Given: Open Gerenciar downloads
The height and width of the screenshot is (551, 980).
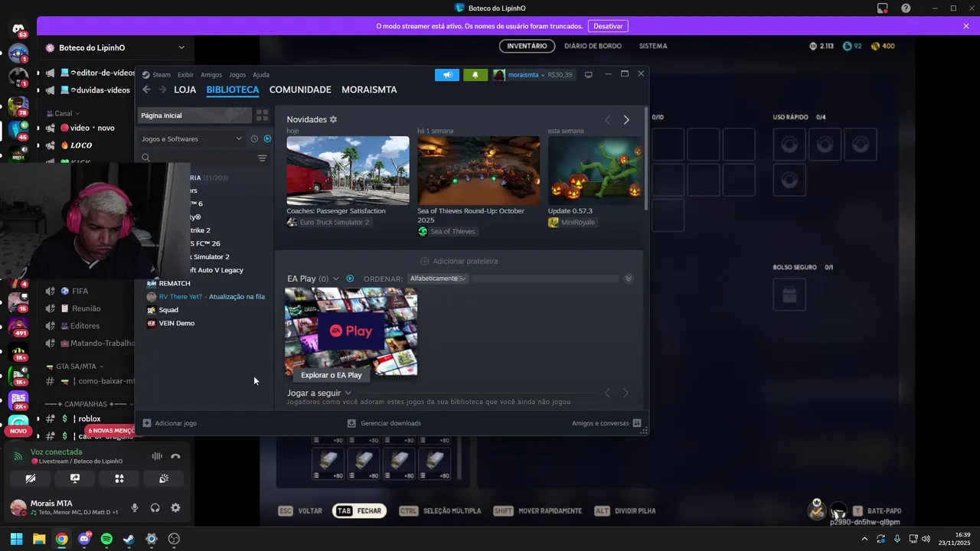Looking at the screenshot, I should click(x=384, y=423).
